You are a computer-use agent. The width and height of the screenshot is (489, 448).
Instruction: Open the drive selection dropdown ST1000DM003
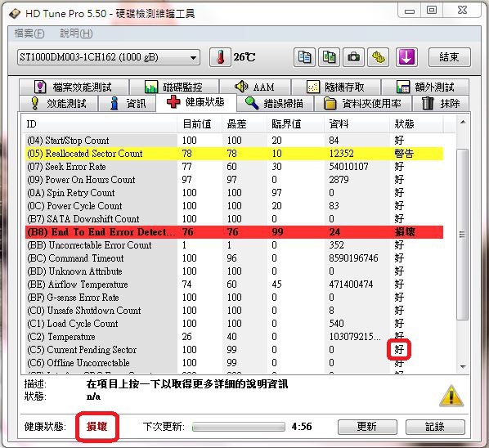(x=109, y=57)
